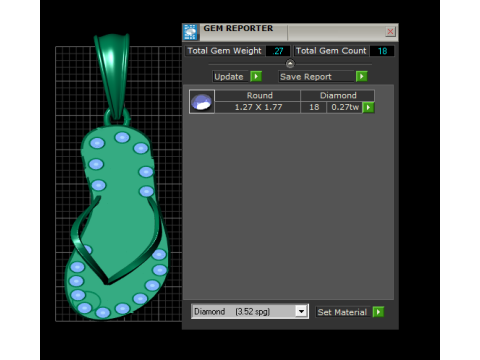Click green arrow beside 0.27tw
Screen dimensions: 480x360
tap(368, 107)
